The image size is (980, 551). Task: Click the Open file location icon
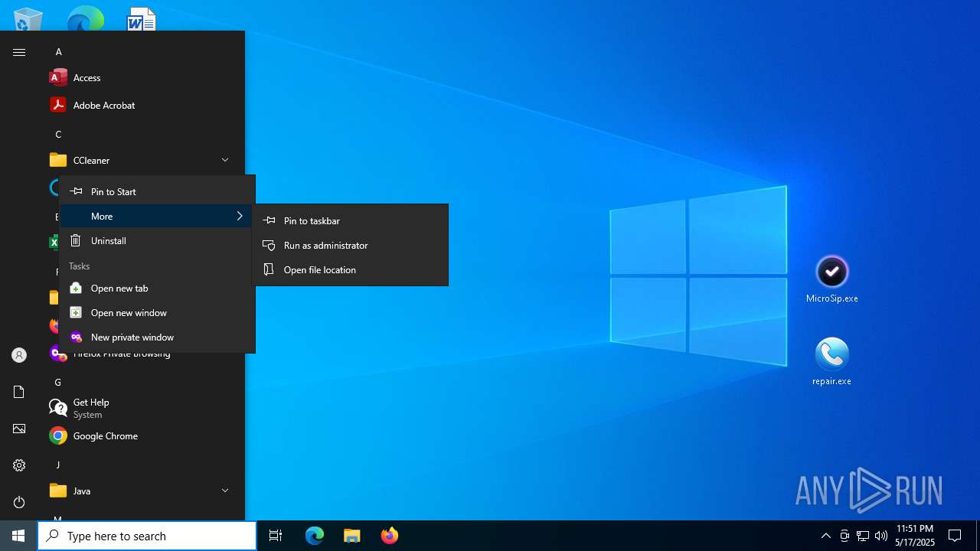point(269,269)
